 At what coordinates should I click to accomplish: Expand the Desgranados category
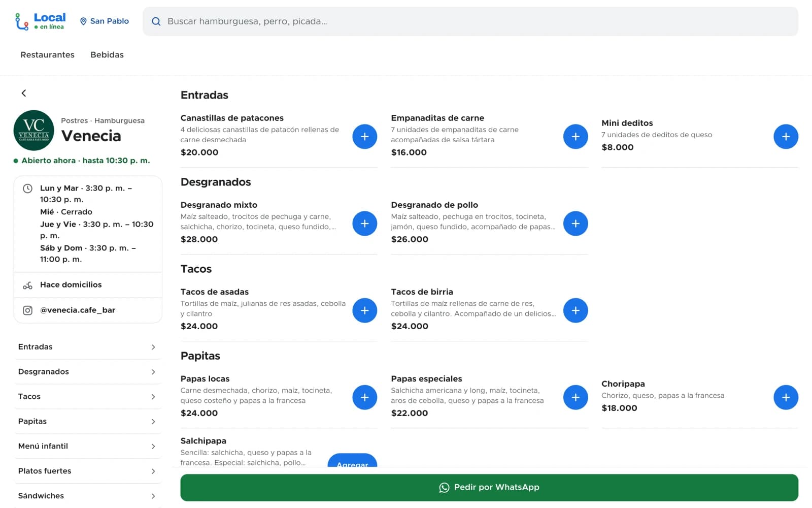87,372
